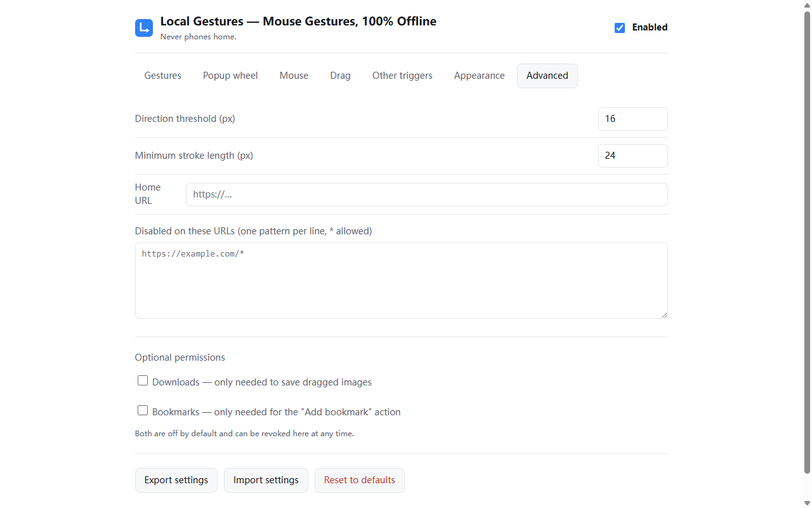Viewport: 812px width, 508px height.
Task: Toggle the Enabled checkbox
Action: click(x=620, y=28)
